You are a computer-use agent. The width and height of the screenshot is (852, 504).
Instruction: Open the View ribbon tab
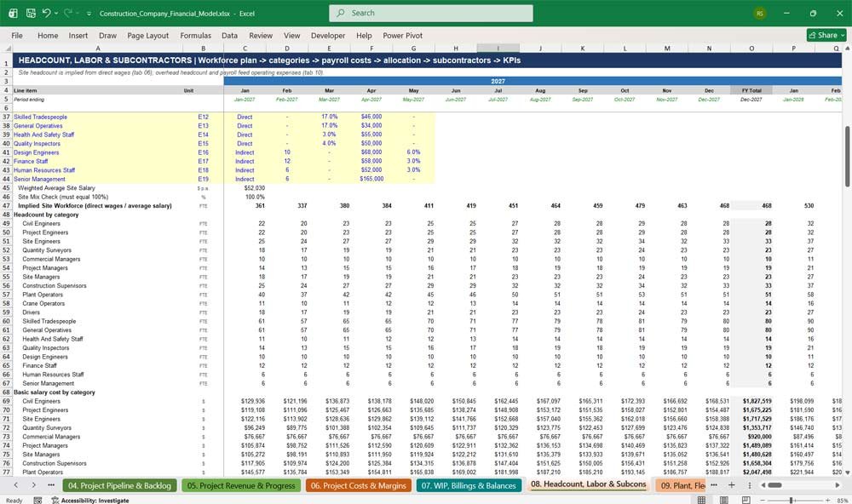(291, 35)
